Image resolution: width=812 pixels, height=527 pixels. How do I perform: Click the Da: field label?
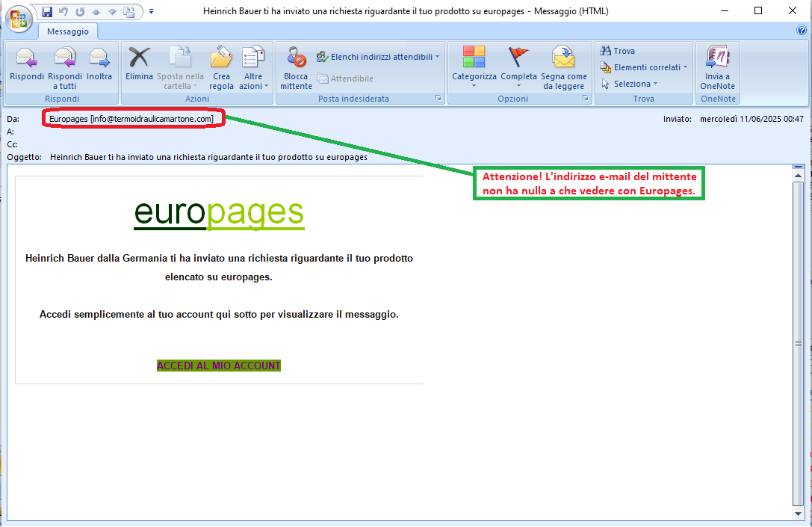[x=13, y=119]
